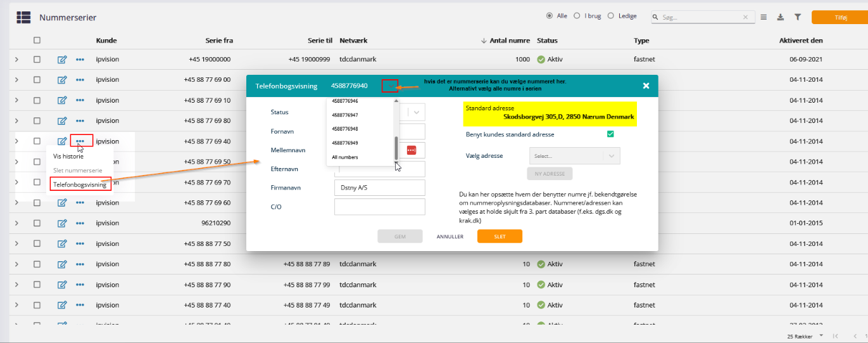Click the SLET button in dialog
Screen dimensions: 868x343
[x=500, y=236]
